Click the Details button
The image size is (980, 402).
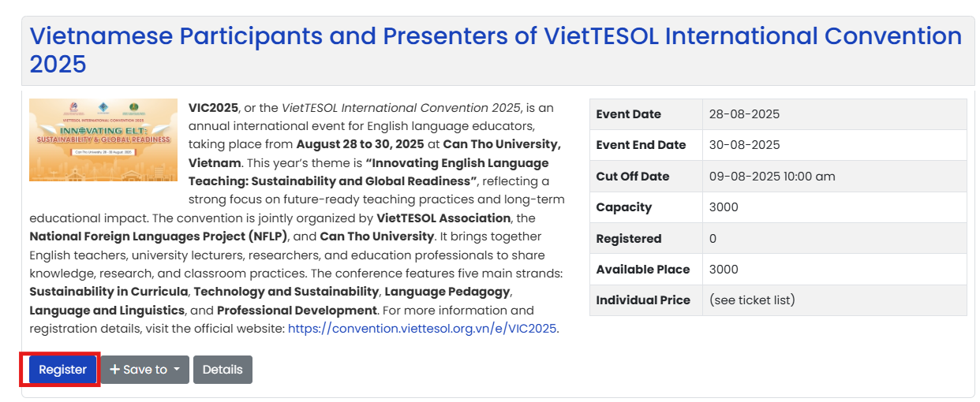(x=223, y=370)
